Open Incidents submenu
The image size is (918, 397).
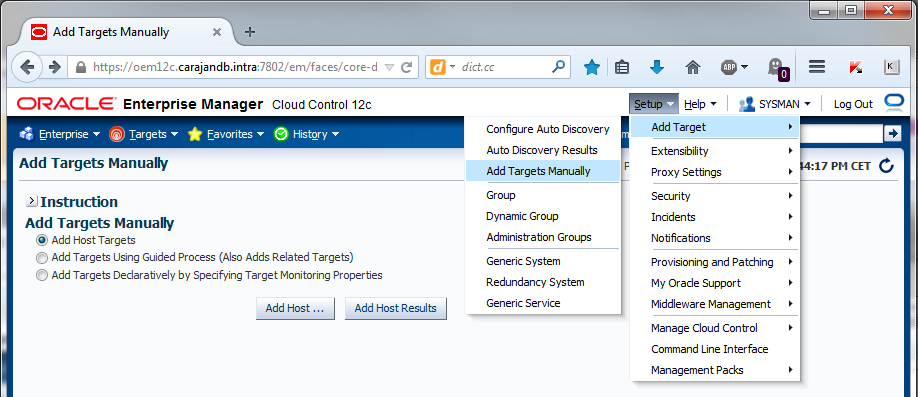click(715, 217)
